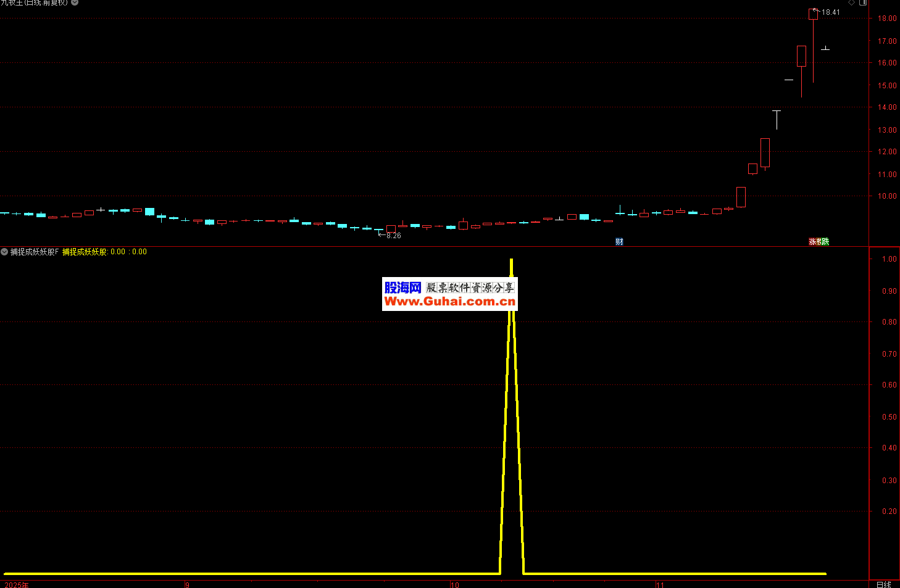Click the 8.26 low price label
The height and width of the screenshot is (588, 900).
(393, 236)
